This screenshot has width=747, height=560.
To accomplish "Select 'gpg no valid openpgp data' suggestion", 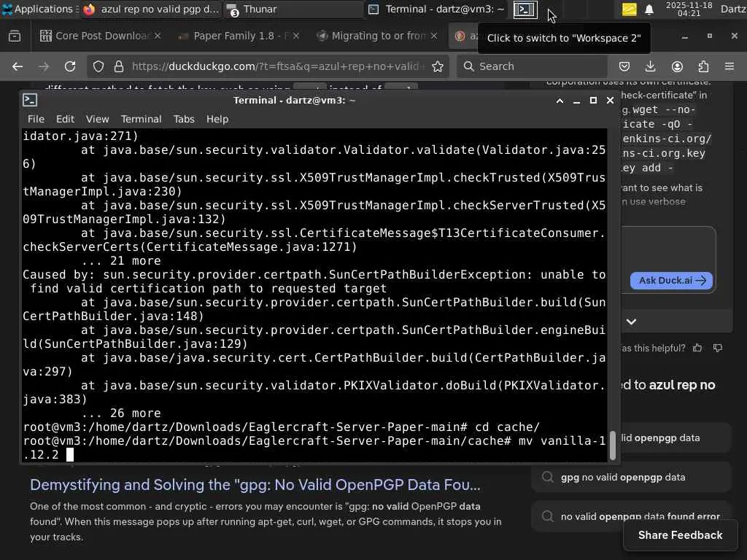I will coord(631,477).
